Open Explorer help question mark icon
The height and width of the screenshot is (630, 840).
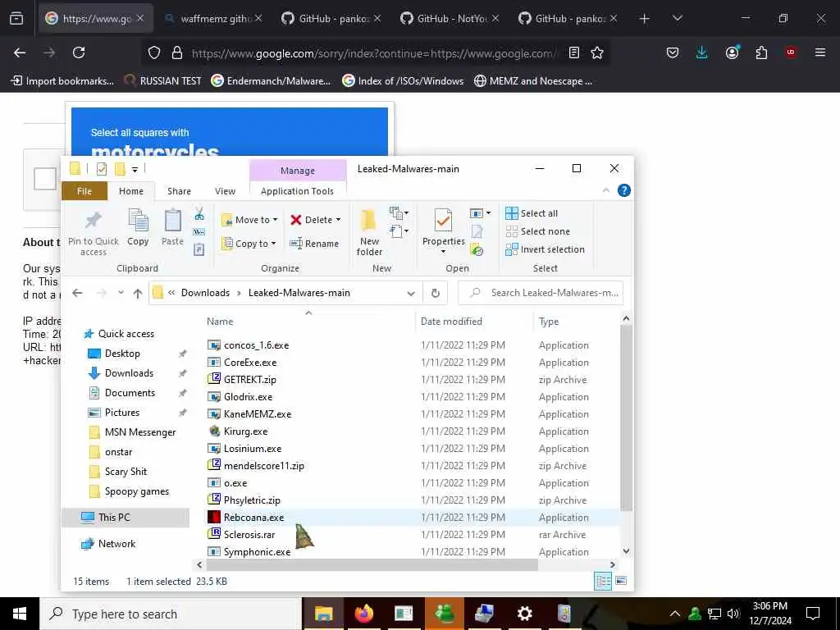[x=624, y=190]
